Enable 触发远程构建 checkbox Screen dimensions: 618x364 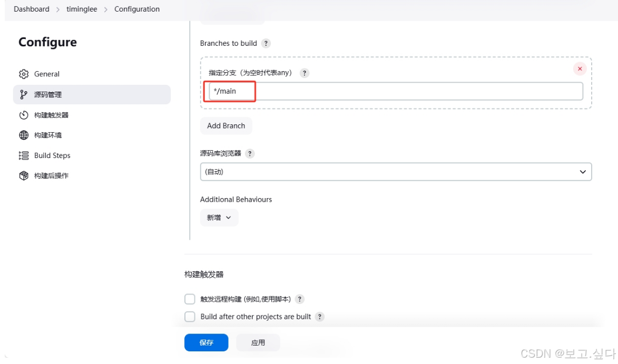point(190,299)
